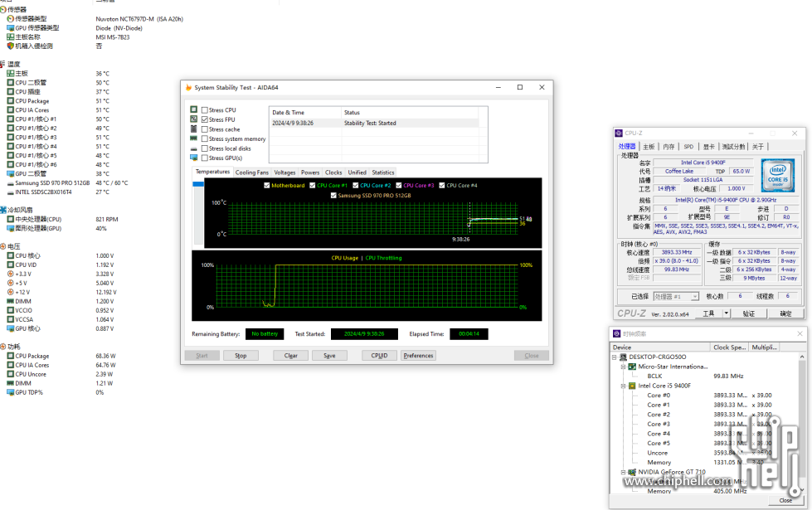This screenshot has height=510, width=812.
Task: Collapse the Micro-Star International tree node
Action: coord(624,367)
